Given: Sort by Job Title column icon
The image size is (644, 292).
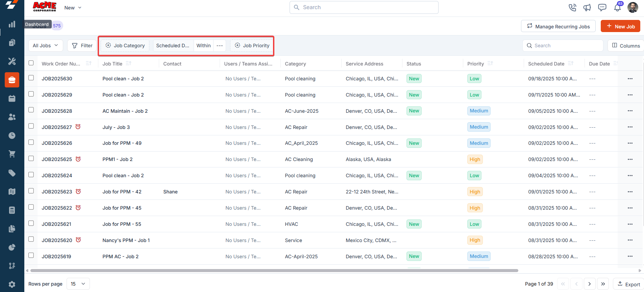Looking at the screenshot, I should click(128, 63).
